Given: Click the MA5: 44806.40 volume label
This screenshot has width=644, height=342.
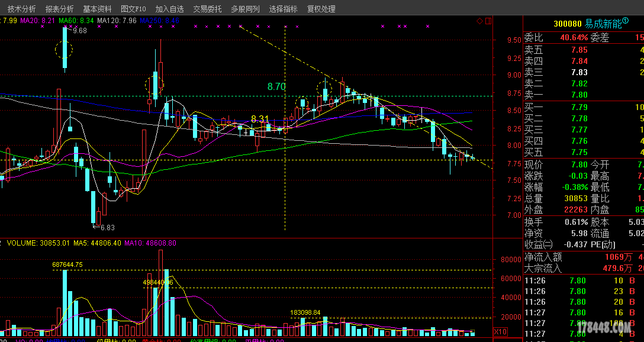Looking at the screenshot, I should click(x=97, y=243).
